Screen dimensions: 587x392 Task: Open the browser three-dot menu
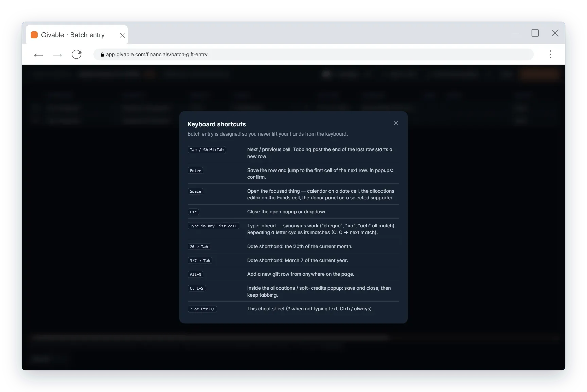(x=550, y=54)
